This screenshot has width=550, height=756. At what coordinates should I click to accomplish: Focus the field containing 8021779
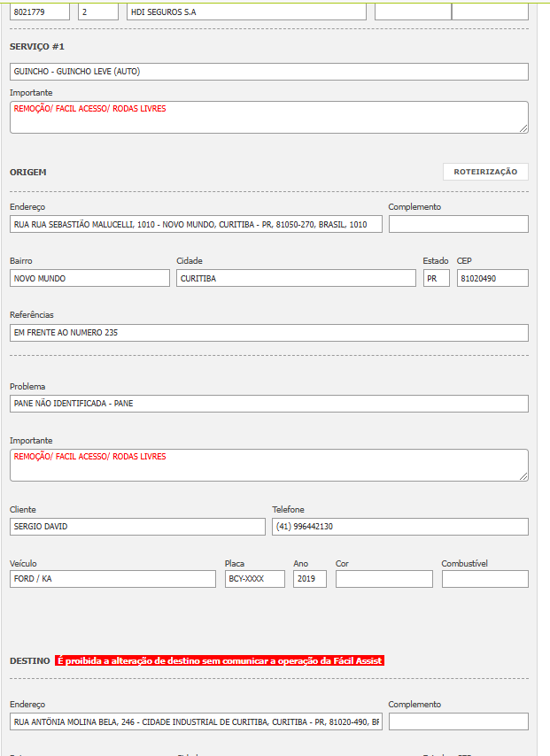40,12
